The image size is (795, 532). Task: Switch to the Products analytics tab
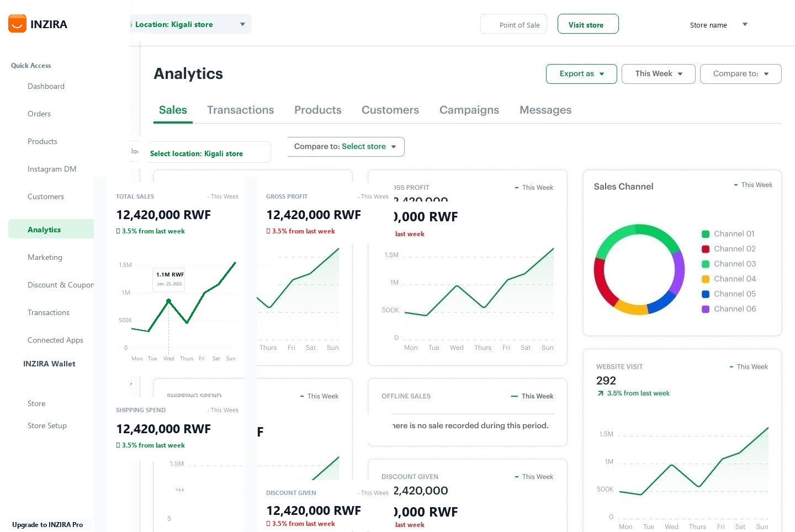[x=317, y=110]
